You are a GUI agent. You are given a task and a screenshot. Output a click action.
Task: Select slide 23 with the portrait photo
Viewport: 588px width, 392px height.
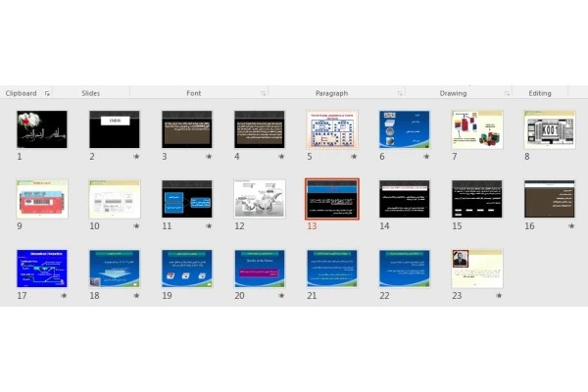pyautogui.click(x=477, y=269)
